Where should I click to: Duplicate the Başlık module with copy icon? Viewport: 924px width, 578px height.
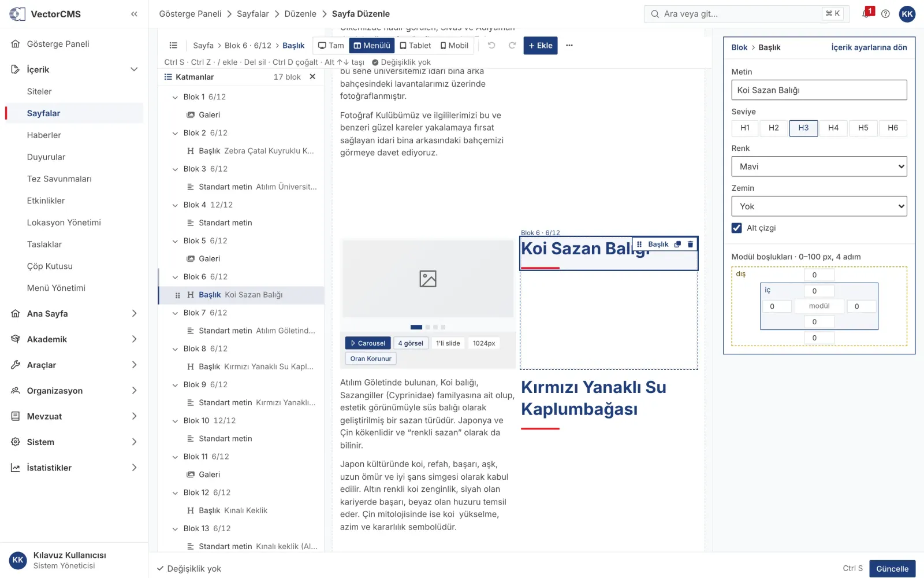click(x=677, y=244)
